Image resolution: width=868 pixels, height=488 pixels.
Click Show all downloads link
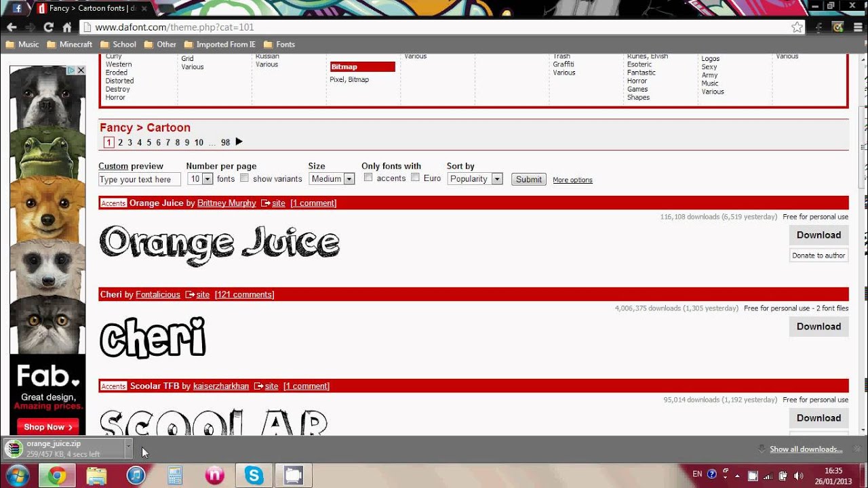tap(806, 449)
